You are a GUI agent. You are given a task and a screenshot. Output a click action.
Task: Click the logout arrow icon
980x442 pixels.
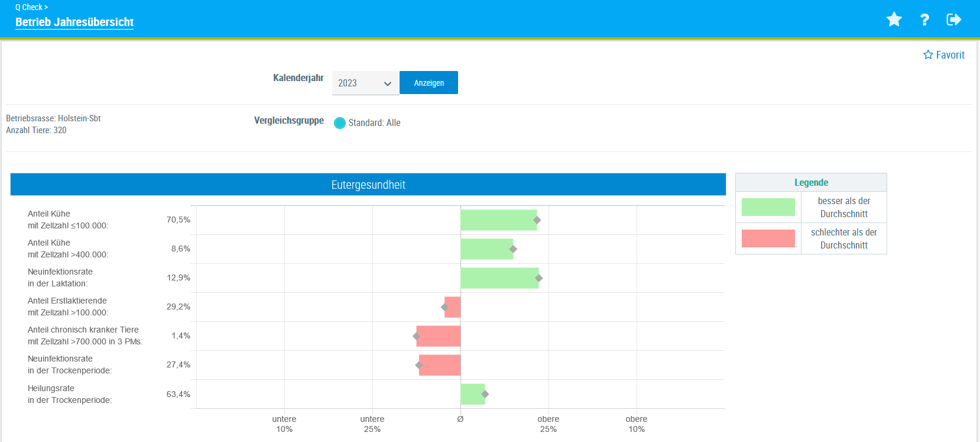953,20
